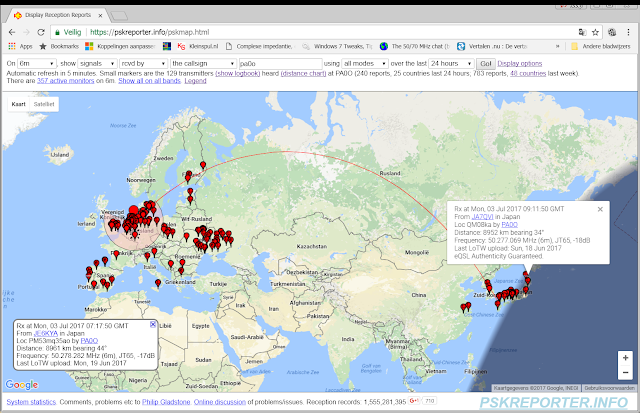Image resolution: width=640 pixels, height=413 pixels.
Task: Open the signals dropdown
Action: click(97, 64)
